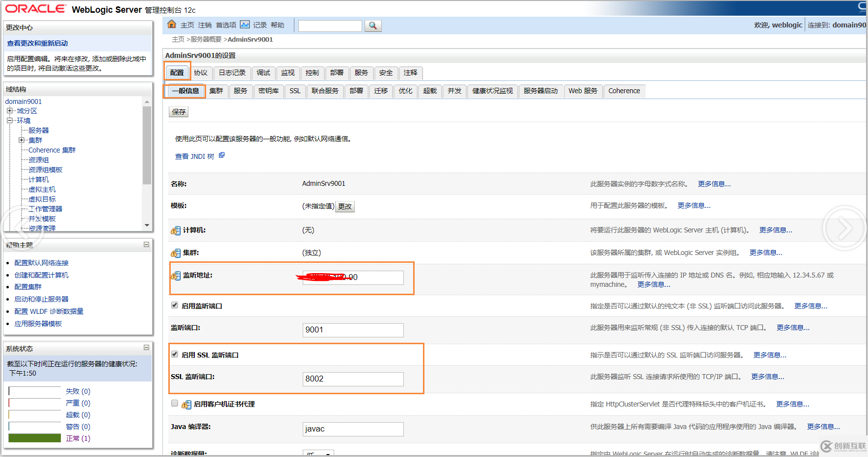Viewport: 868px width, 457px height.
Task: Click the 正常 (1) status link
Action: (x=78, y=438)
